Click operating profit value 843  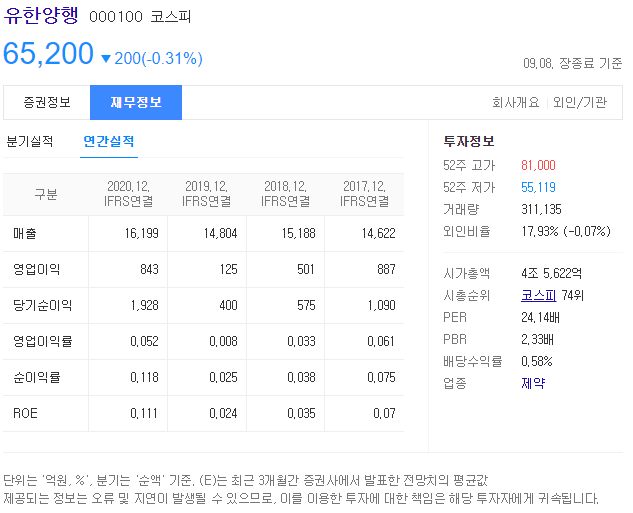tap(149, 269)
